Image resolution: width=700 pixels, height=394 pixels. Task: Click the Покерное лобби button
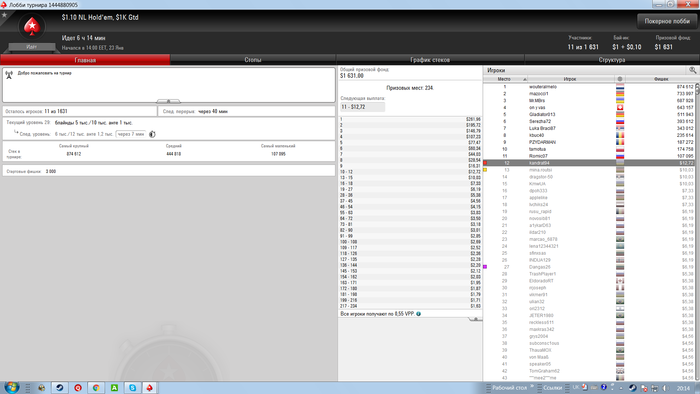(667, 21)
